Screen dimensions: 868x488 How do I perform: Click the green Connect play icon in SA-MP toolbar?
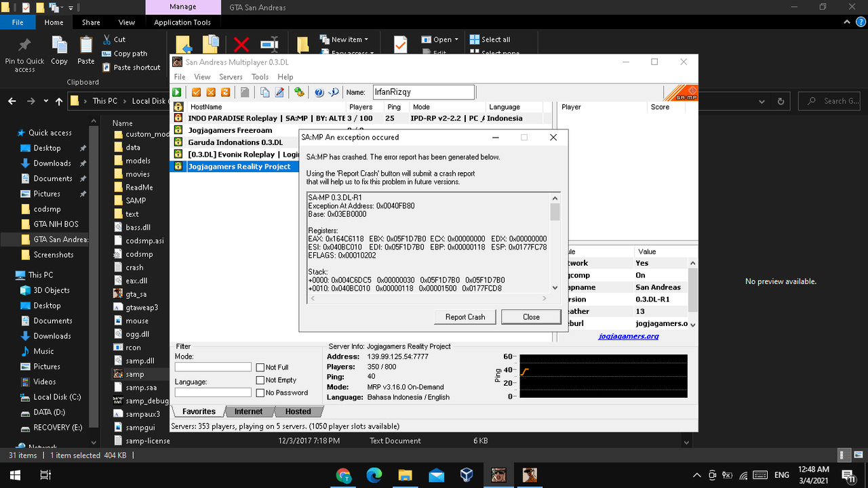point(177,92)
